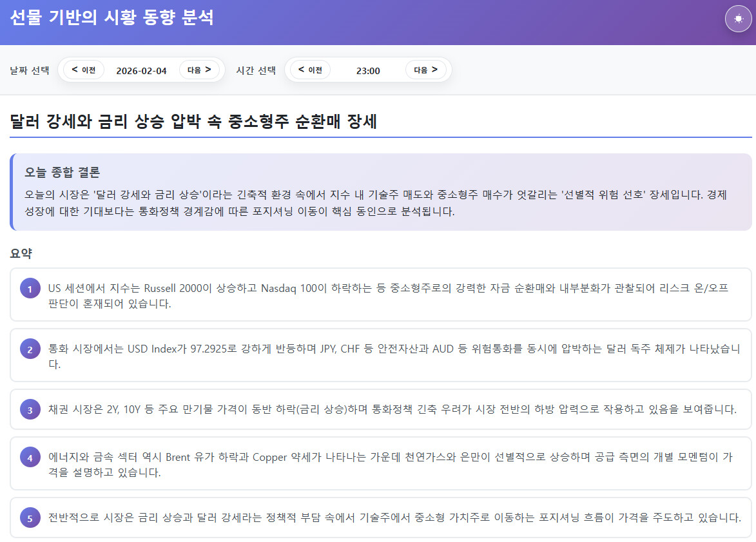Select the Brent and Copper summary text
The width and height of the screenshot is (756, 542).
tap(390, 465)
